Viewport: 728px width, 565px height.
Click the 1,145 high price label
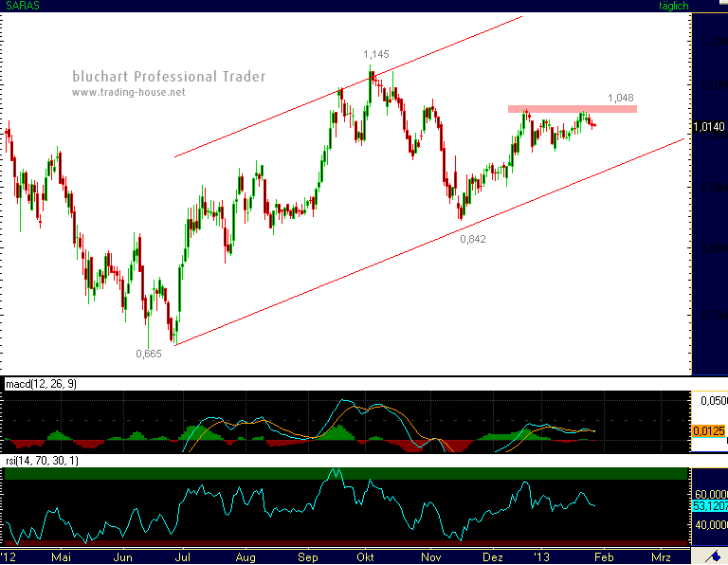tap(376, 54)
